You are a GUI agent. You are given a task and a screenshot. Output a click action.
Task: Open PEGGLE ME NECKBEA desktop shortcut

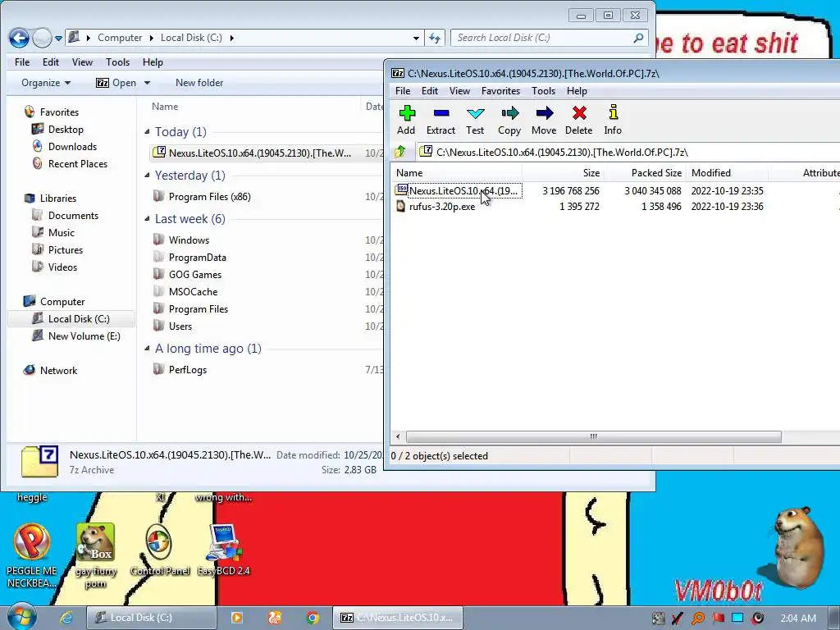(32, 555)
